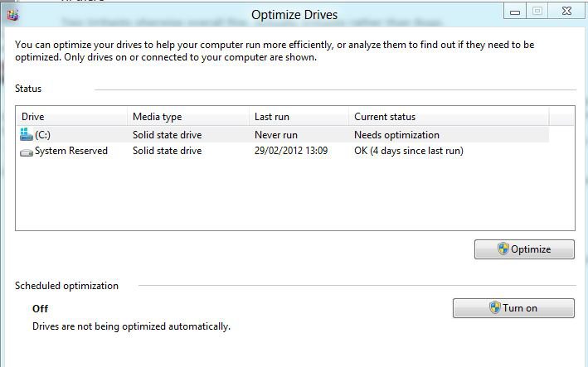Maximize the Optimize Drives window

pos(537,10)
